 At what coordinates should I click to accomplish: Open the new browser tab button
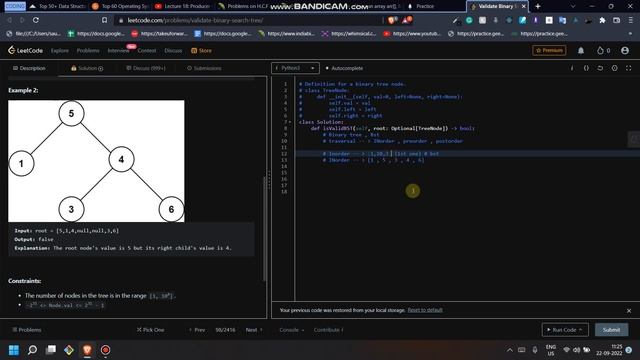click(x=538, y=6)
